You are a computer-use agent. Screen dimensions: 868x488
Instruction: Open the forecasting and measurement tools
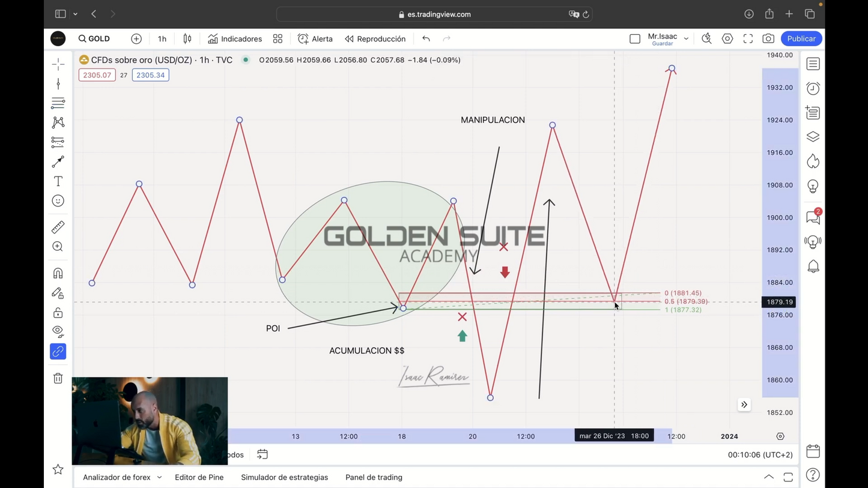coord(58,142)
